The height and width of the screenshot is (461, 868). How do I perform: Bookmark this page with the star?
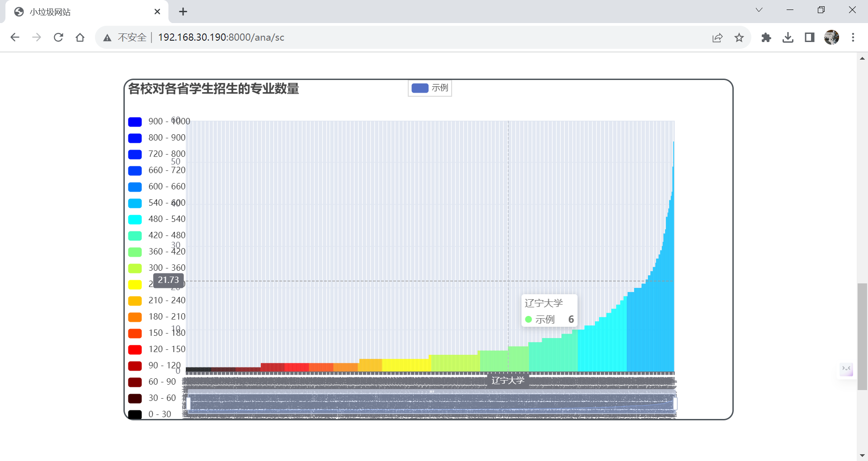click(739, 38)
